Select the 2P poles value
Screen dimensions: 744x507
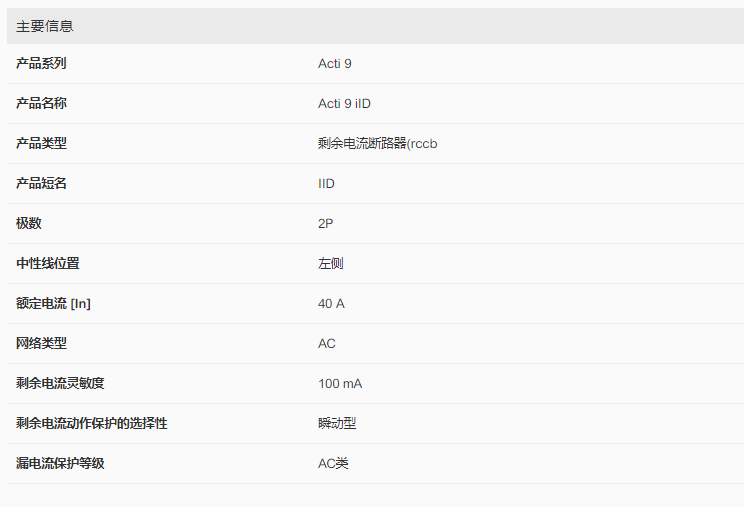tap(325, 224)
